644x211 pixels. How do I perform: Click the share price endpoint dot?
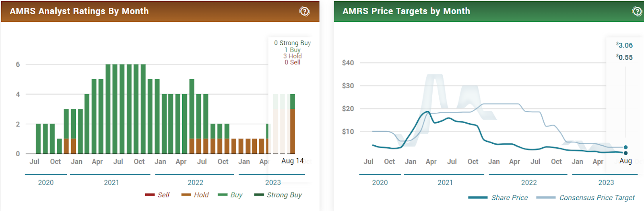point(625,153)
